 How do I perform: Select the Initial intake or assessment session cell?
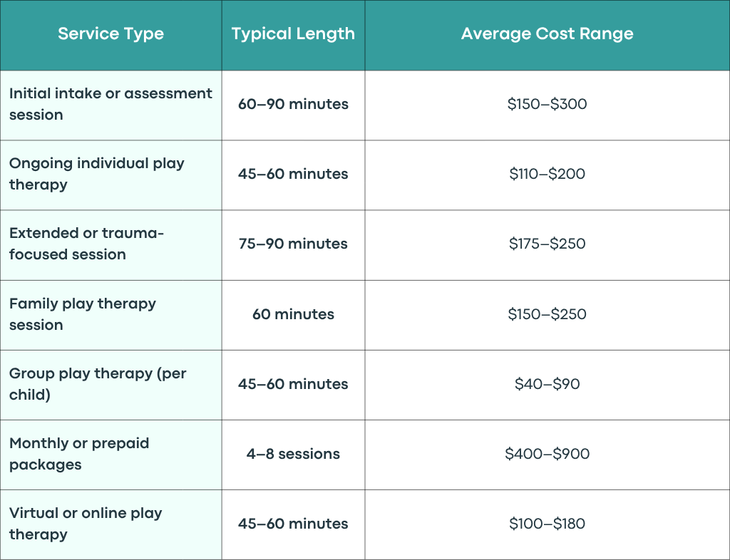coord(110,105)
